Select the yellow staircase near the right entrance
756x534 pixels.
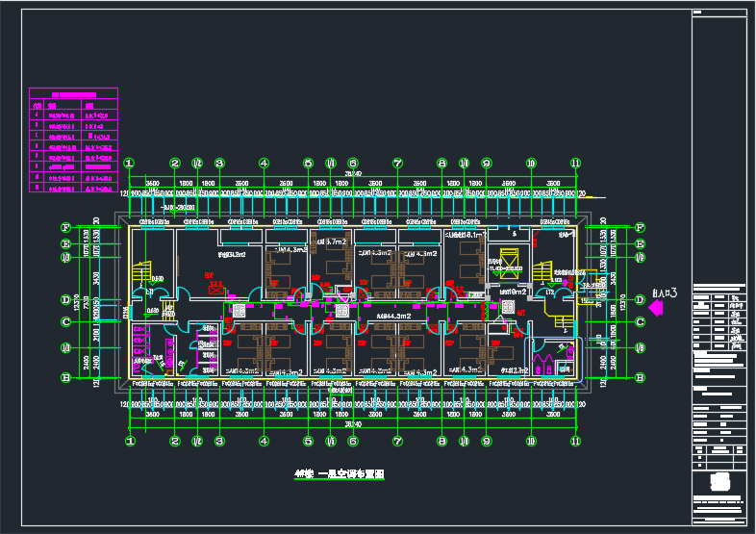click(543, 272)
